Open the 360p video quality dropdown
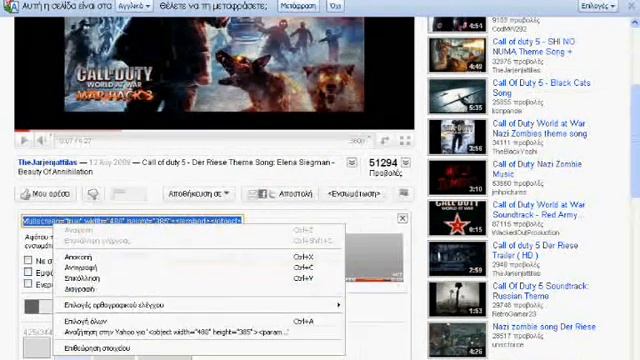 (359, 141)
